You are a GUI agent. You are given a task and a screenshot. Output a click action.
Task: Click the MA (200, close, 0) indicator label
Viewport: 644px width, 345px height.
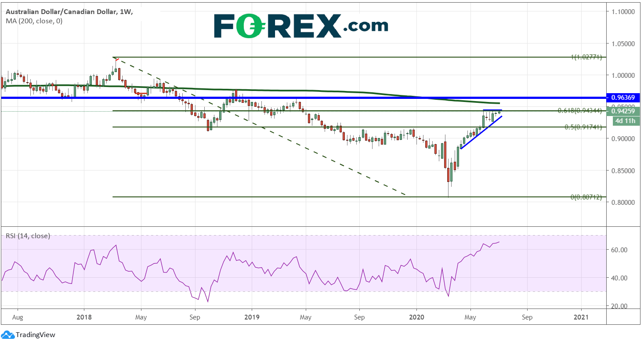click(34, 21)
